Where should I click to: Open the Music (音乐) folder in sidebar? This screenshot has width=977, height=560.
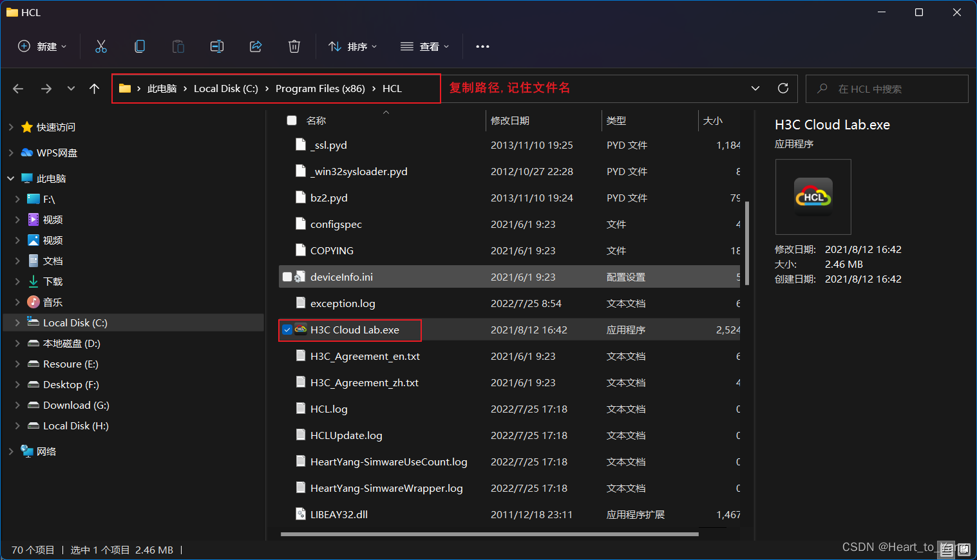[x=53, y=302]
